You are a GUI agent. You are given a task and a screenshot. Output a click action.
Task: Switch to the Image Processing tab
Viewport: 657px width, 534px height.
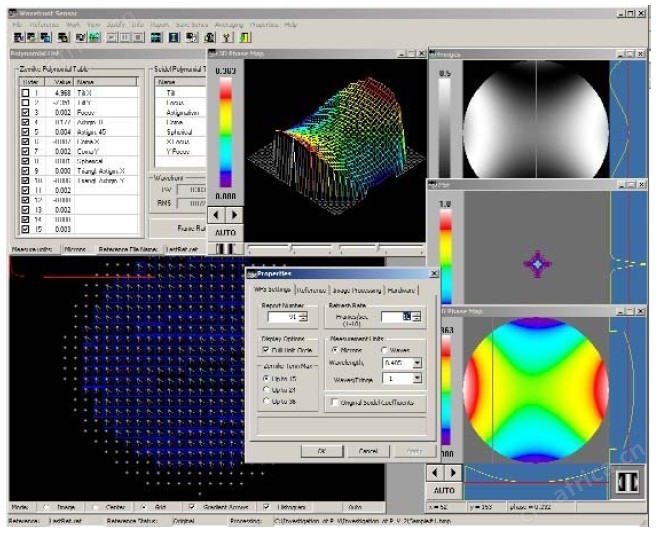tap(357, 290)
